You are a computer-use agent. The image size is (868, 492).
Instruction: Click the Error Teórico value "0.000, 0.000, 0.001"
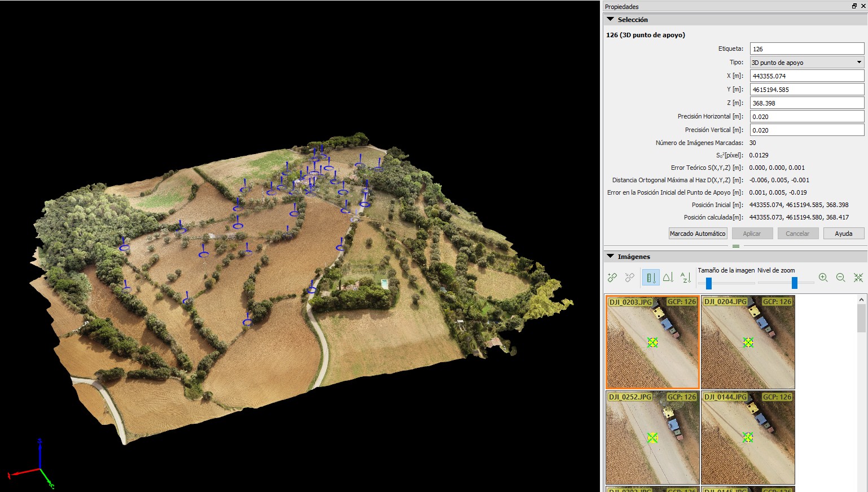[x=777, y=168]
